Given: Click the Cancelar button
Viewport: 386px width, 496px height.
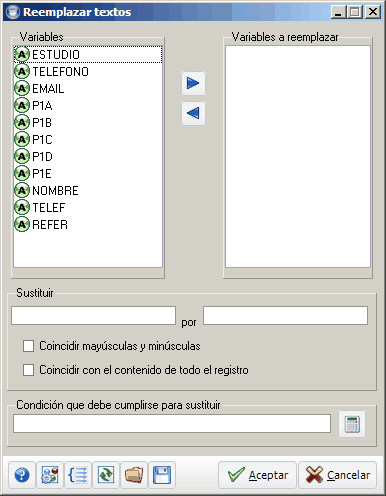Looking at the screenshot, I should [337, 475].
